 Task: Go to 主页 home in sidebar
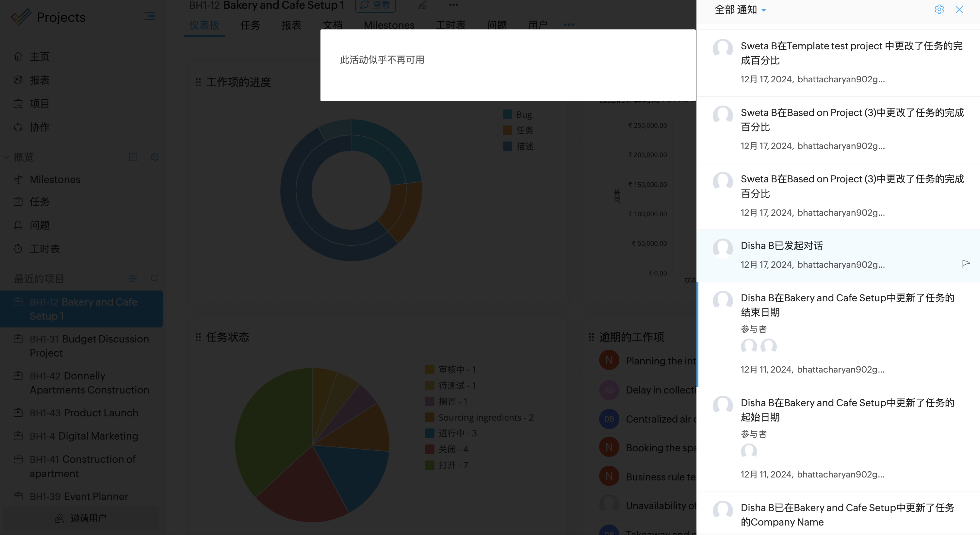pos(40,57)
